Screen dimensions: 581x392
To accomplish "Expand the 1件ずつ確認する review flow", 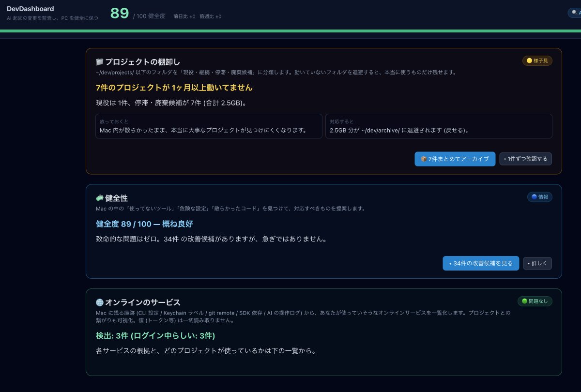I will pos(526,159).
